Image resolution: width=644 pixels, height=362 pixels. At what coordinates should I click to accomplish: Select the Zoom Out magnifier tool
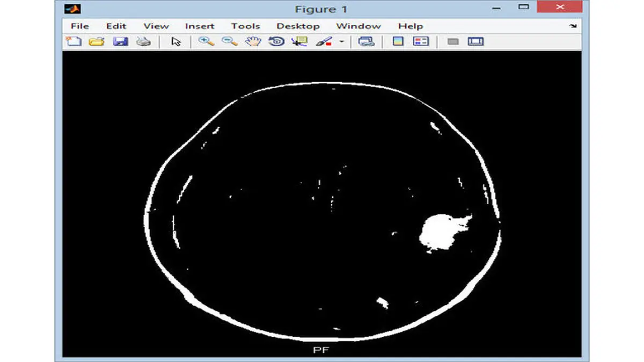point(230,41)
